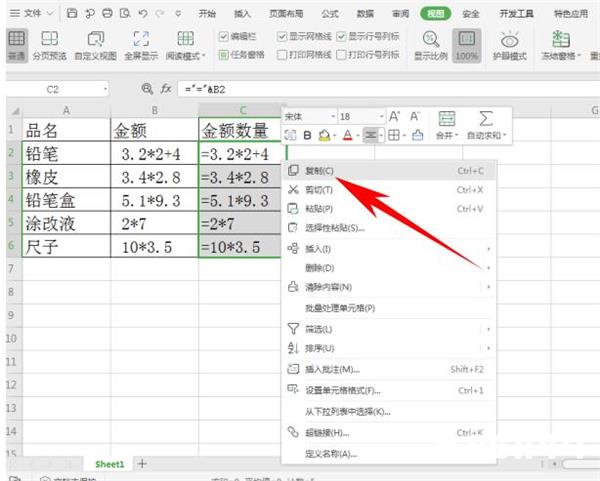The width and height of the screenshot is (600, 481).
Task: Select cell A1 品名
Action: (x=66, y=130)
